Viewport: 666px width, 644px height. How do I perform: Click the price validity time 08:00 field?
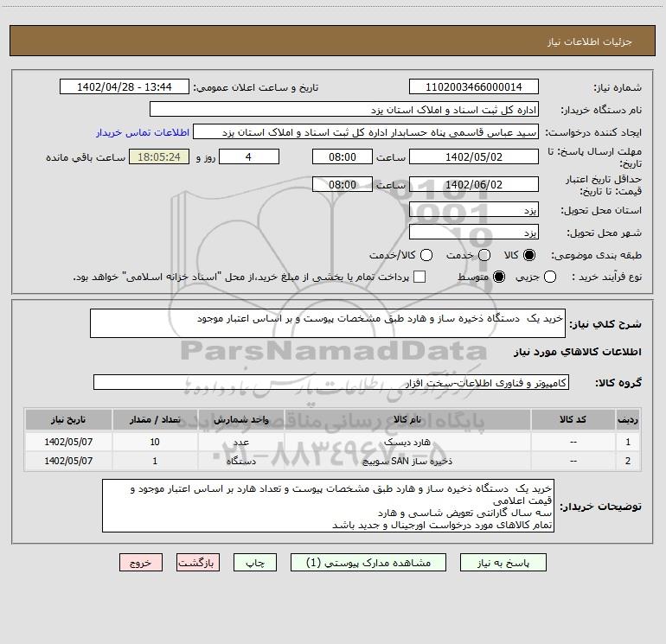343,184
